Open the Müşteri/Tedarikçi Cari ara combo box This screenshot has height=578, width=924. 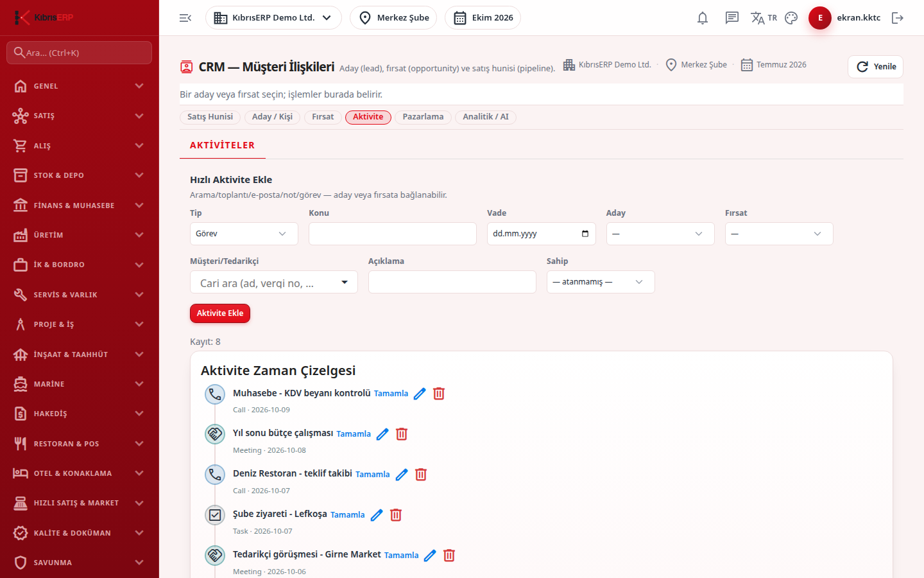tap(274, 283)
